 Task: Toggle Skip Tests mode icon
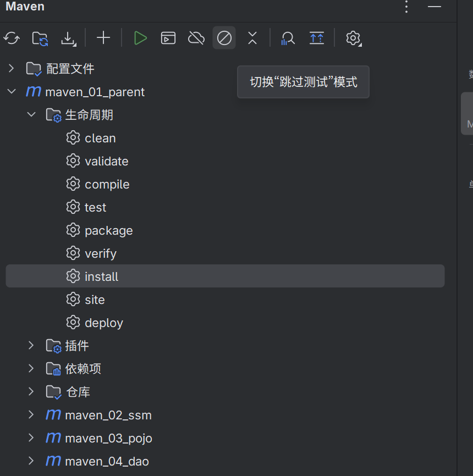click(x=224, y=38)
